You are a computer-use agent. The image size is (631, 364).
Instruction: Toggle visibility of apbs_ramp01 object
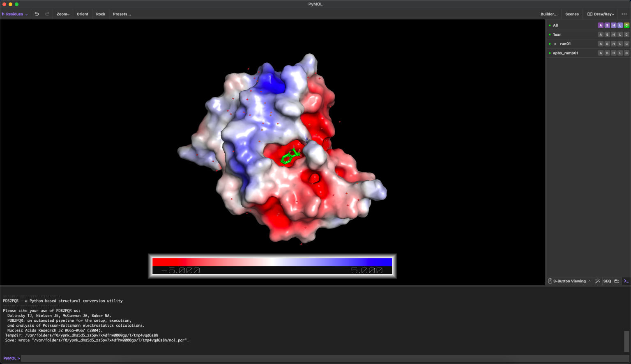coord(550,53)
